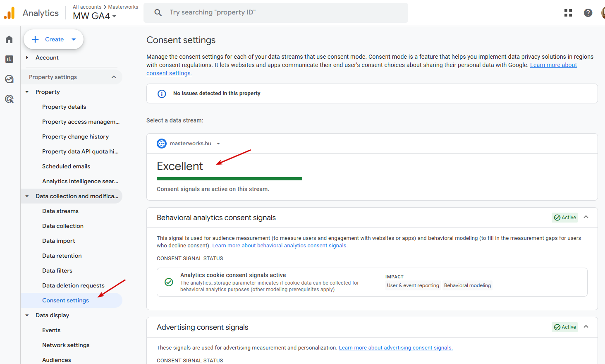
Task: Open the Create button dropdown
Action: click(74, 39)
